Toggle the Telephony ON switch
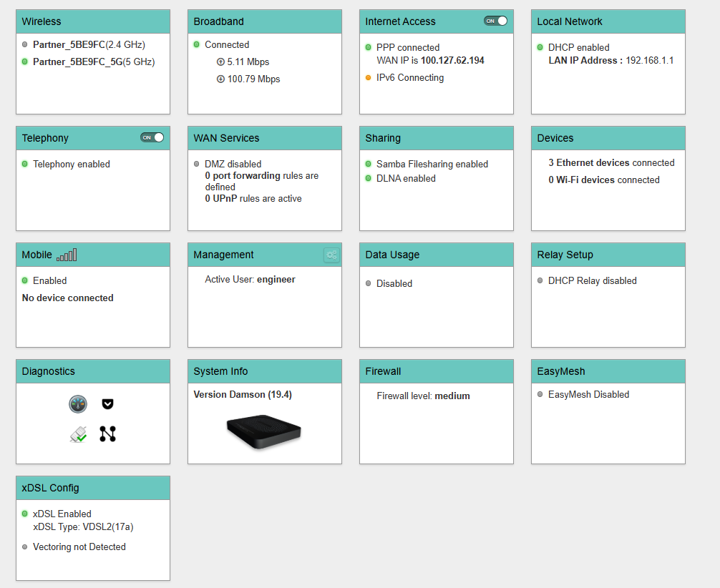Viewport: 720px width, 588px height. tap(152, 137)
